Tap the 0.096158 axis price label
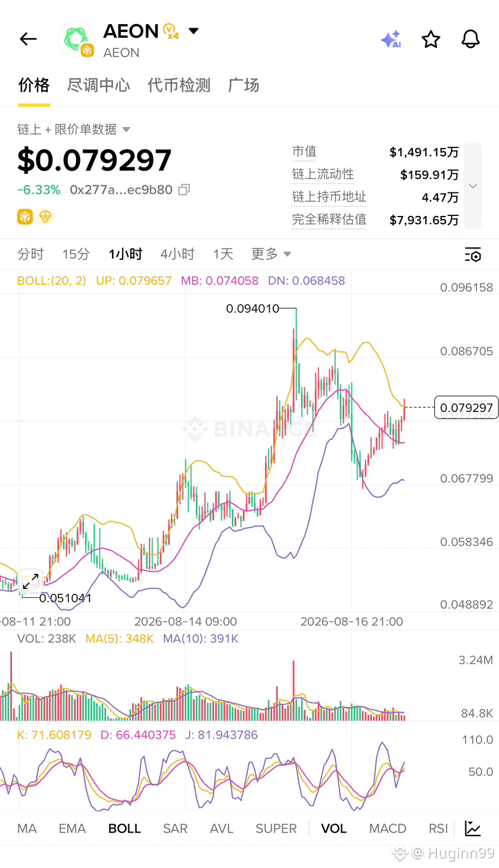Screen dimensions: 499x868 tap(466, 288)
